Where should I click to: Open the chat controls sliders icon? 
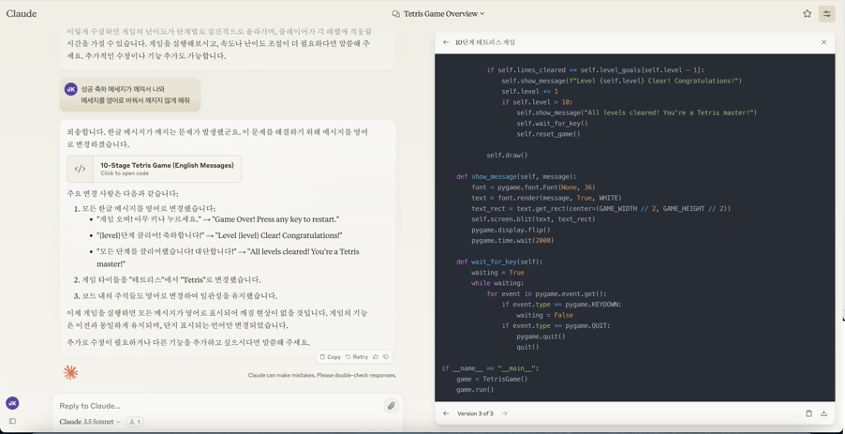(x=827, y=14)
